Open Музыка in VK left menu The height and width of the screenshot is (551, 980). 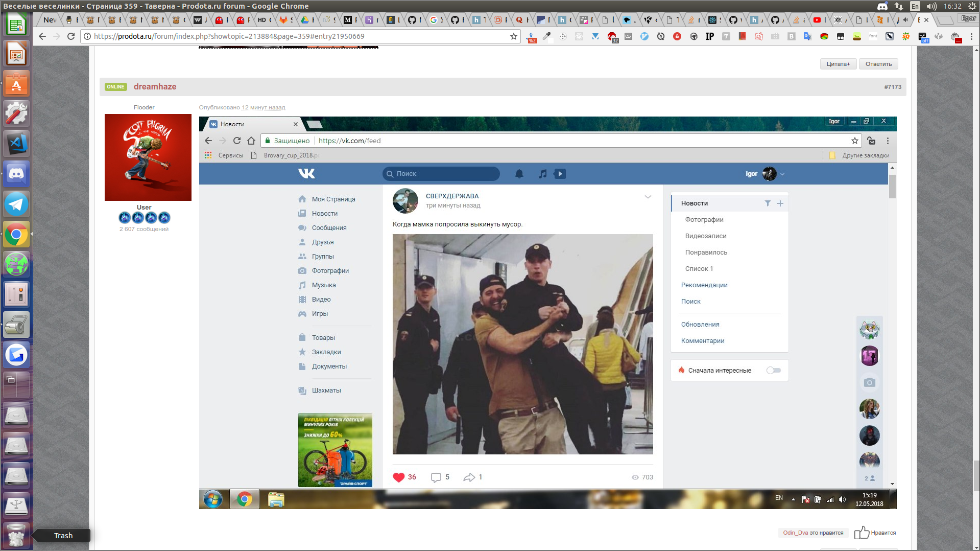tap(324, 285)
